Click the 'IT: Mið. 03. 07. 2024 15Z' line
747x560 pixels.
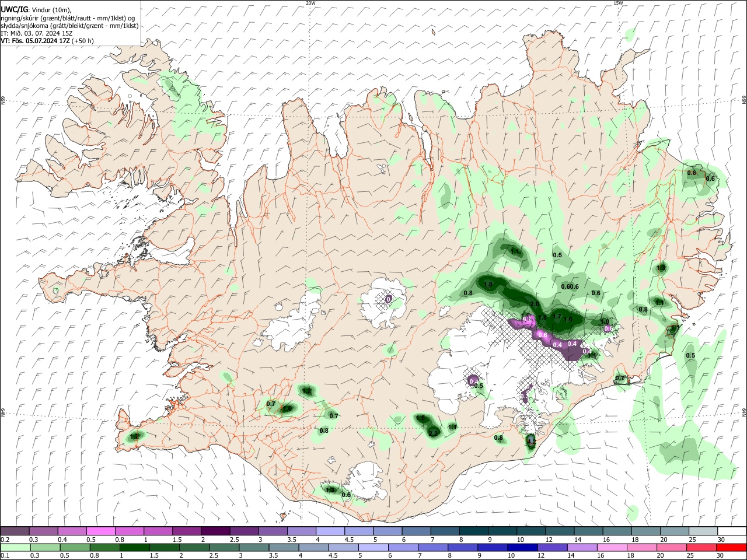(37, 33)
